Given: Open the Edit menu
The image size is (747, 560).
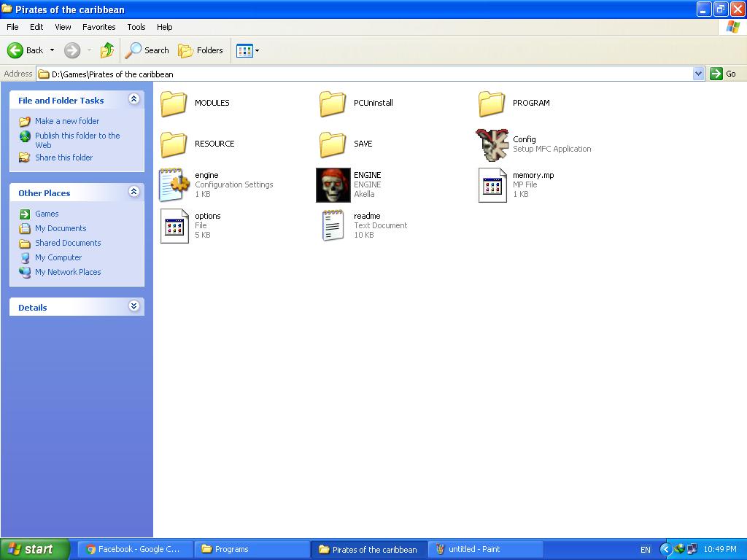Looking at the screenshot, I should click(x=36, y=27).
